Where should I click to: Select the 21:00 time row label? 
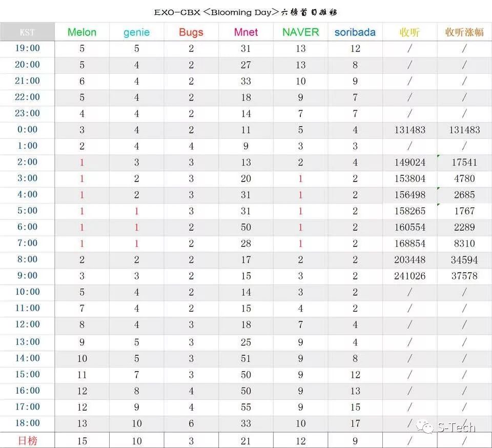(x=27, y=80)
